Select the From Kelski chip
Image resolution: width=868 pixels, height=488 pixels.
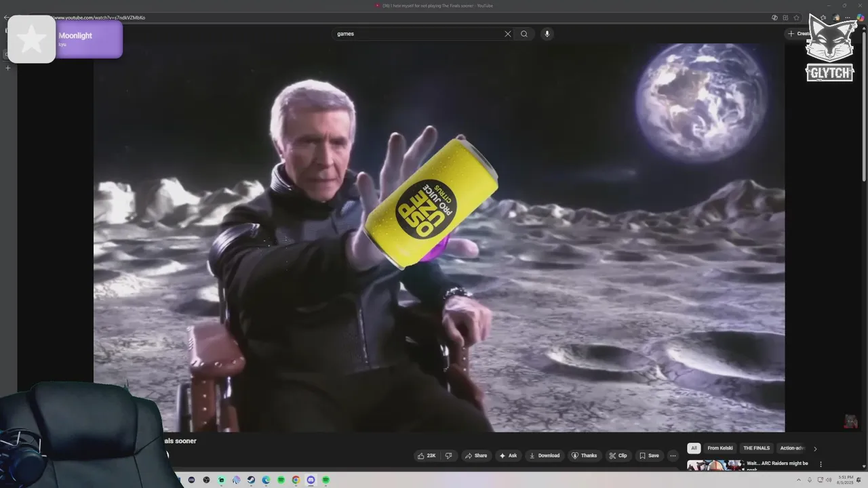(x=720, y=448)
